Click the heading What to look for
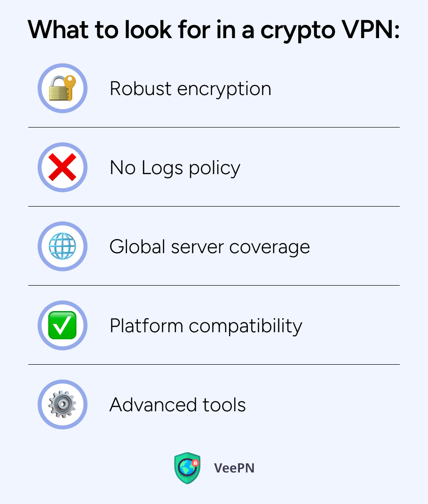The height and width of the screenshot is (504, 428). [x=214, y=30]
